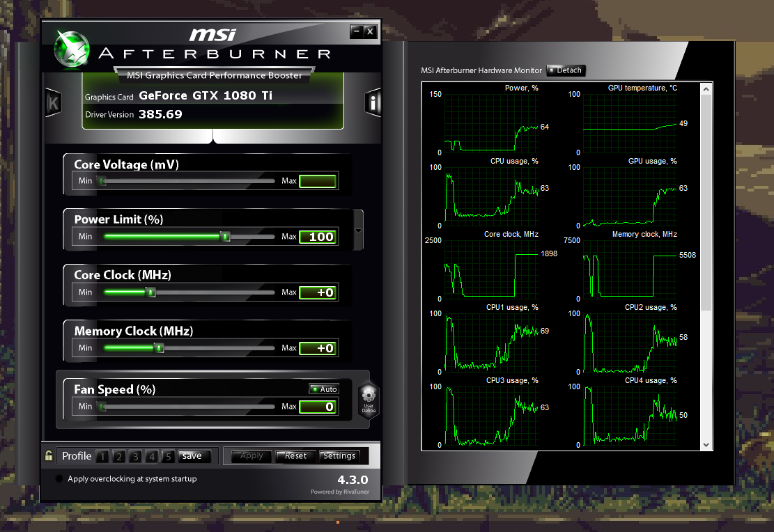Click driver version 385.69 text
The height and width of the screenshot is (532, 774).
160,114
